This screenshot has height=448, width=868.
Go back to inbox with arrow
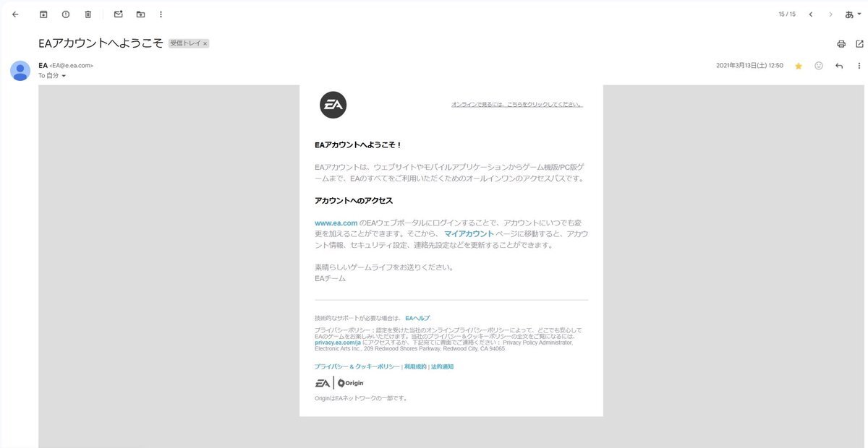pyautogui.click(x=15, y=14)
